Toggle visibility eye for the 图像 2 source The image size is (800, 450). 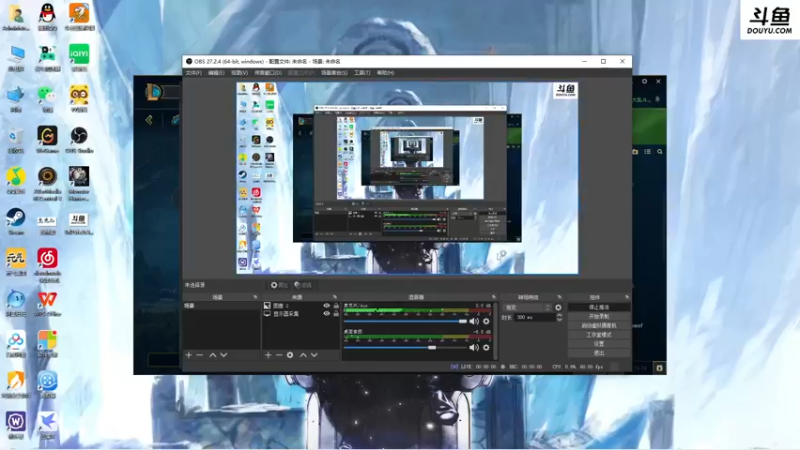(327, 306)
